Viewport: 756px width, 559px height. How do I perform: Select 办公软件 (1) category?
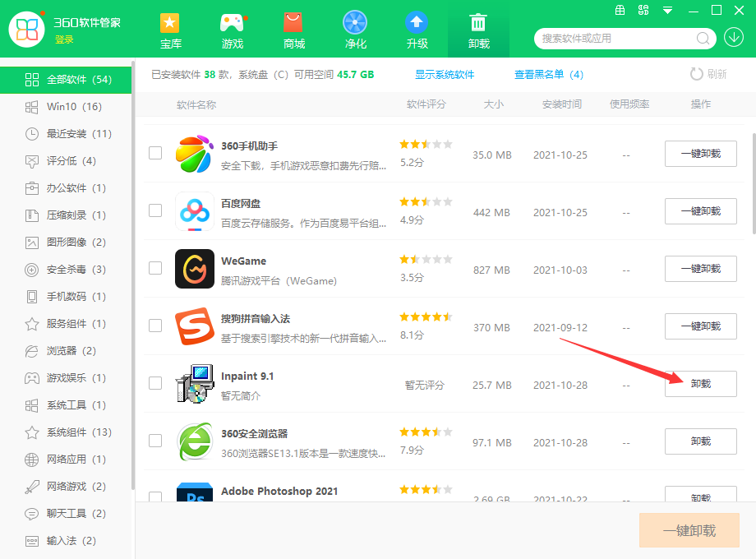tap(66, 188)
